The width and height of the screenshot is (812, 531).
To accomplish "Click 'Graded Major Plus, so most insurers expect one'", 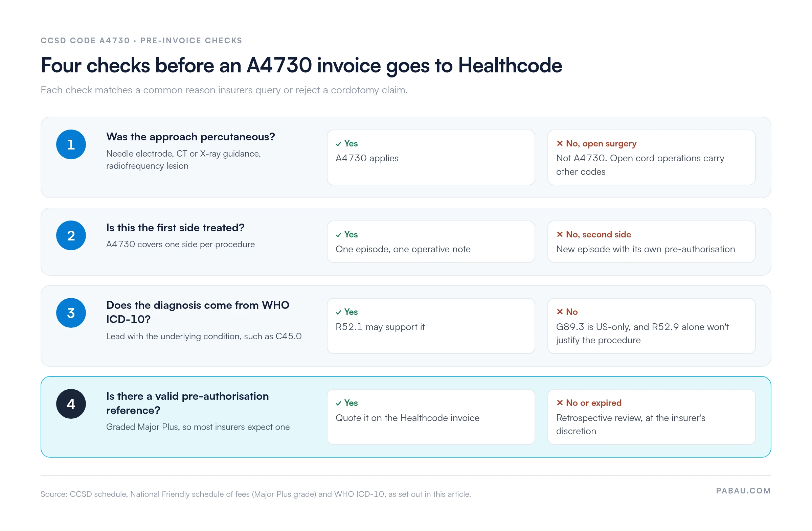I will click(x=198, y=427).
